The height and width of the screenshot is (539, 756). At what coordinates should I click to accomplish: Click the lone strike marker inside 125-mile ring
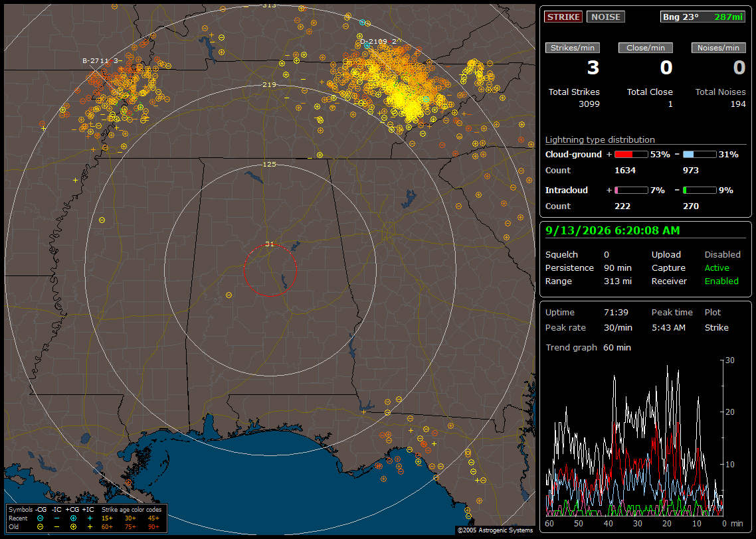coord(229,295)
